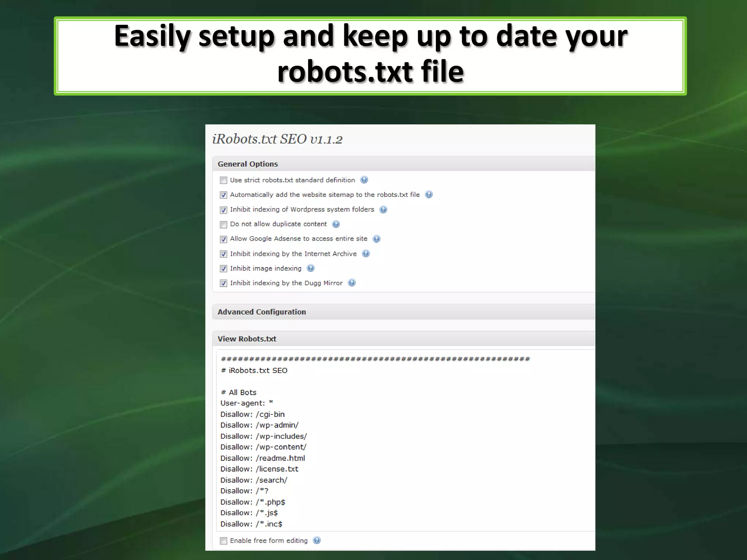Open help icon for Internet Archive option
The width and height of the screenshot is (747, 560).
366,253
